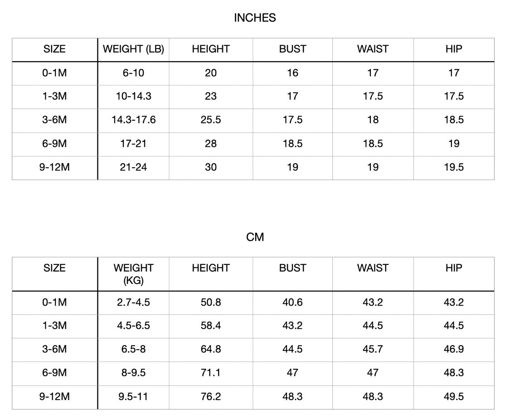The width and height of the screenshot is (509, 420).
Task: Click the CM table title
Action: (255, 237)
